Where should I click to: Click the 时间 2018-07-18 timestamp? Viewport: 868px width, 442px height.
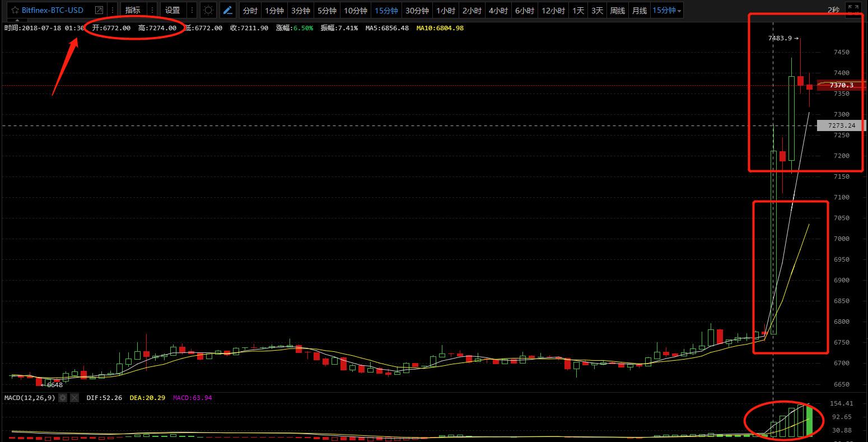tap(44, 28)
